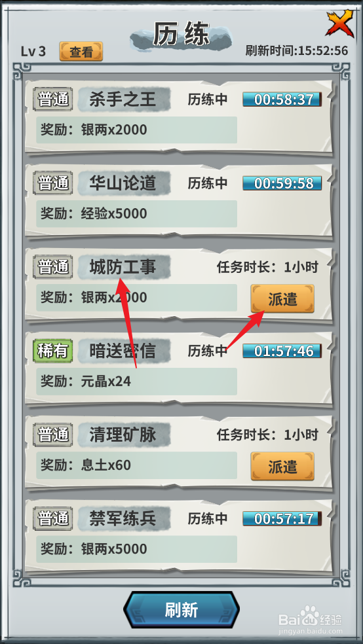Screen dimensions: 363x644
Task: Click the 普通 badge beside 禁军练兵
Action: click(52, 518)
